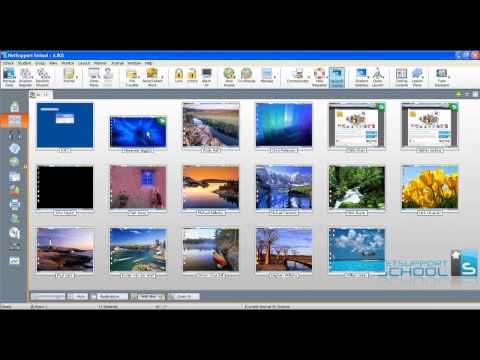Select the All group tab above thumbnails
Image resolution: width=480 pixels, height=360 pixels.
(x=40, y=95)
